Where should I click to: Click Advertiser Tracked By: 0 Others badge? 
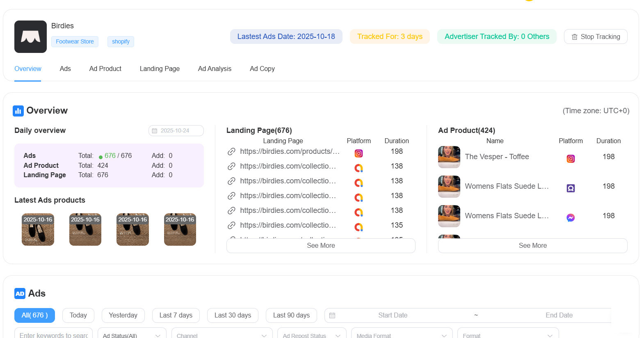click(497, 37)
